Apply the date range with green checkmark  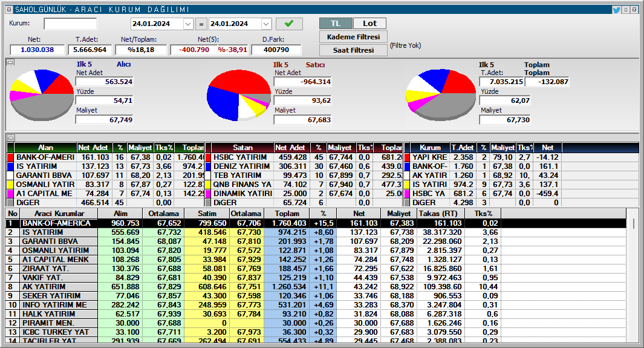289,24
